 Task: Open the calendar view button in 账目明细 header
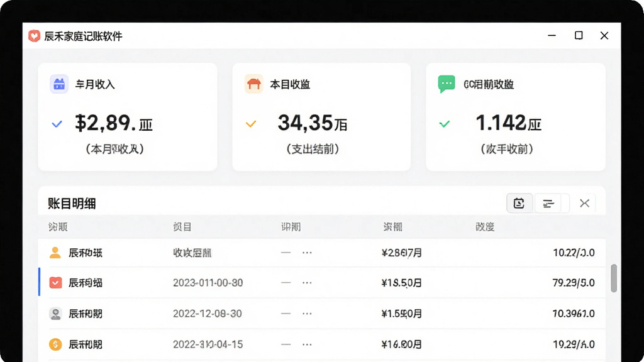[519, 203]
